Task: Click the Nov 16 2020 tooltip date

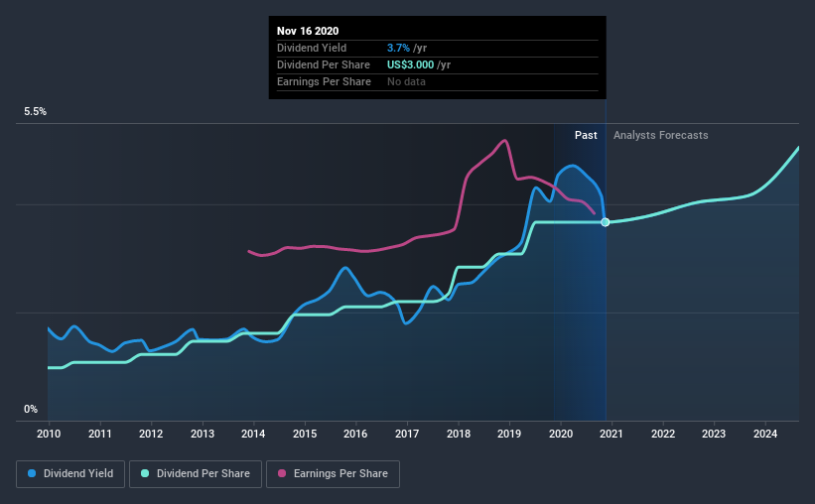Action: coord(308,31)
